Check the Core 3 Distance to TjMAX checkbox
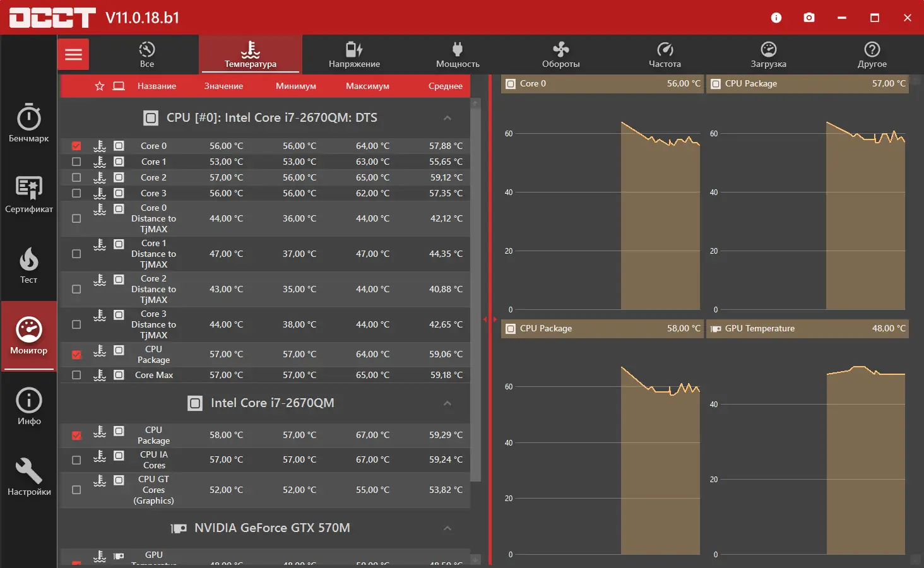 tap(76, 324)
